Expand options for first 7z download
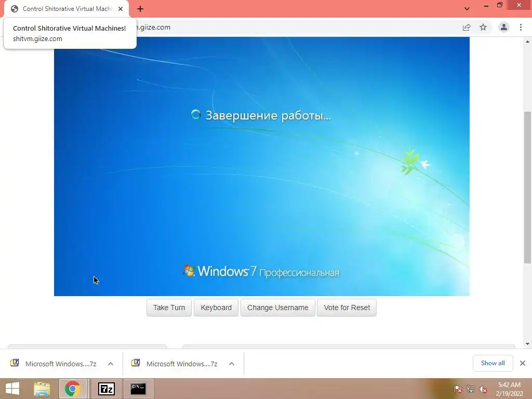 pyautogui.click(x=111, y=364)
